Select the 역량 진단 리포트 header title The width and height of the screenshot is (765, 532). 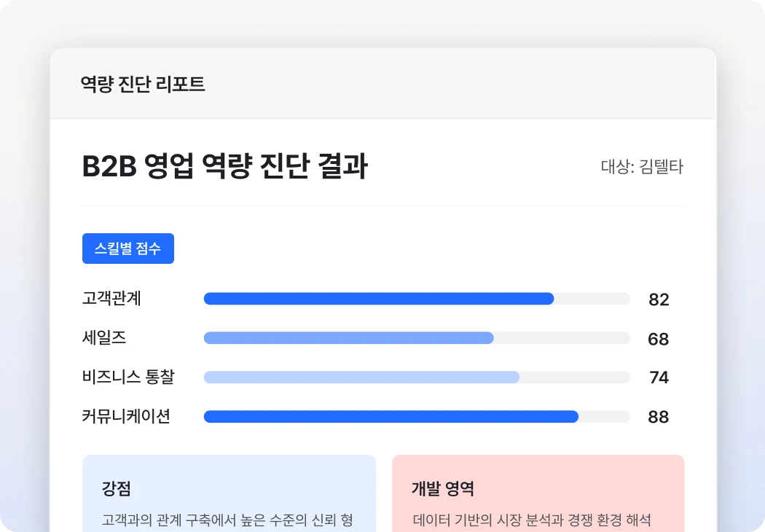[x=143, y=84]
